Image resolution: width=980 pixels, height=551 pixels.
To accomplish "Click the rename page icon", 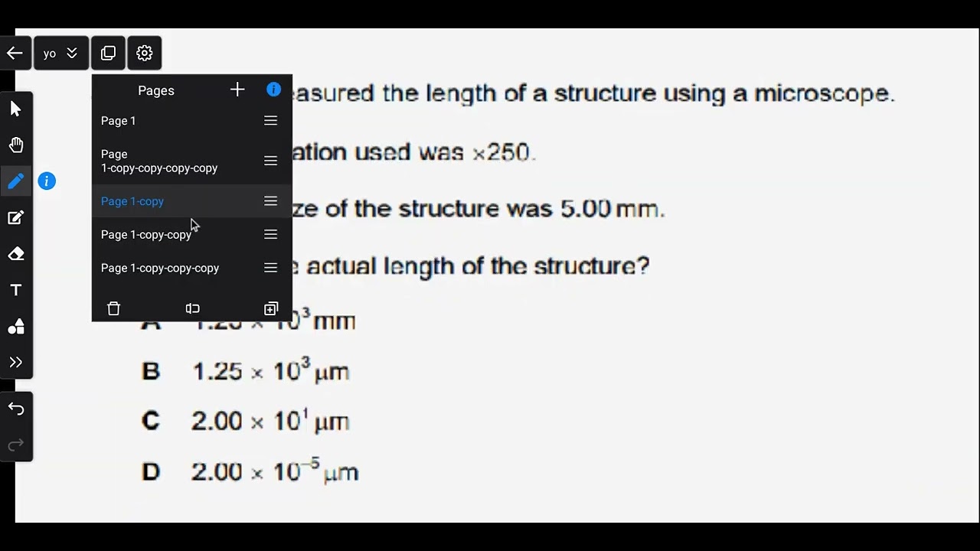I will (192, 308).
